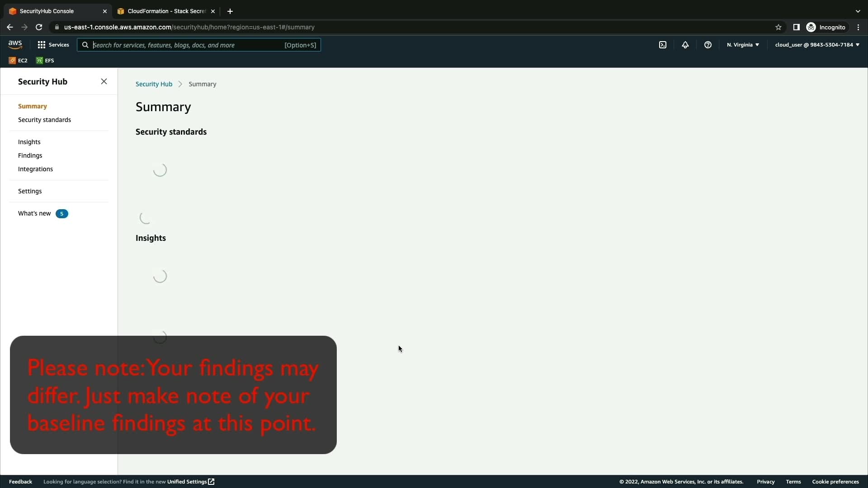Open AWS CloudShell icon in top bar
Image resolution: width=868 pixels, height=488 pixels.
tap(662, 45)
